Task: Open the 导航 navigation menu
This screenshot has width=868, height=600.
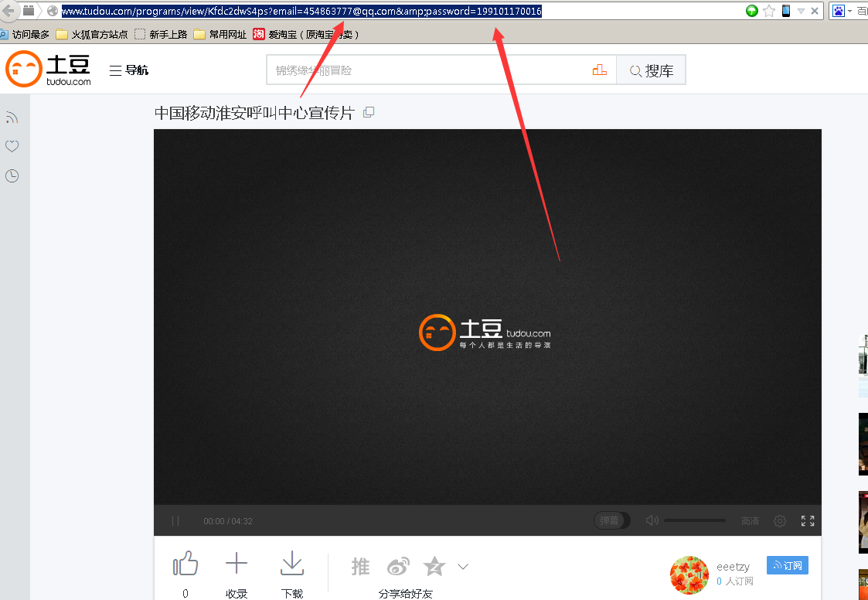Action: (x=129, y=70)
